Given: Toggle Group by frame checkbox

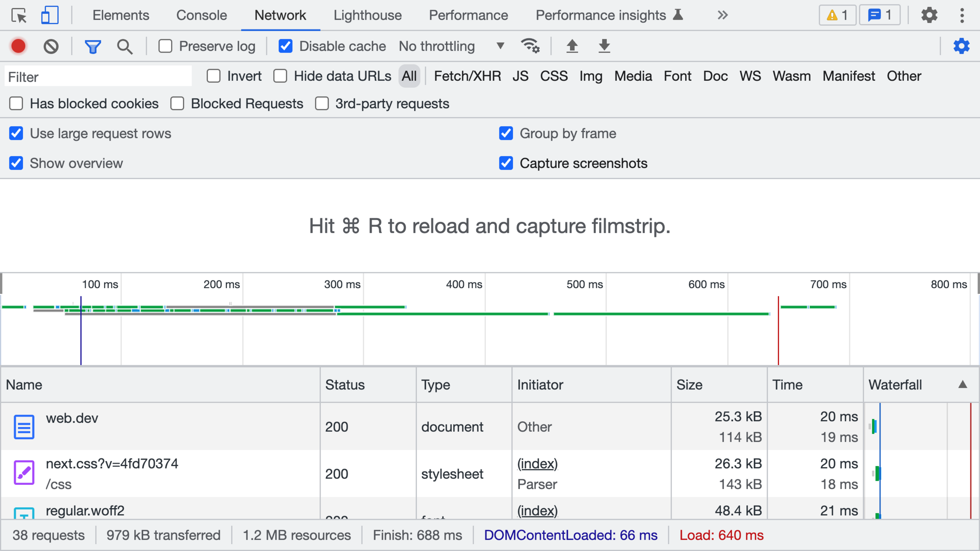Looking at the screenshot, I should (506, 133).
